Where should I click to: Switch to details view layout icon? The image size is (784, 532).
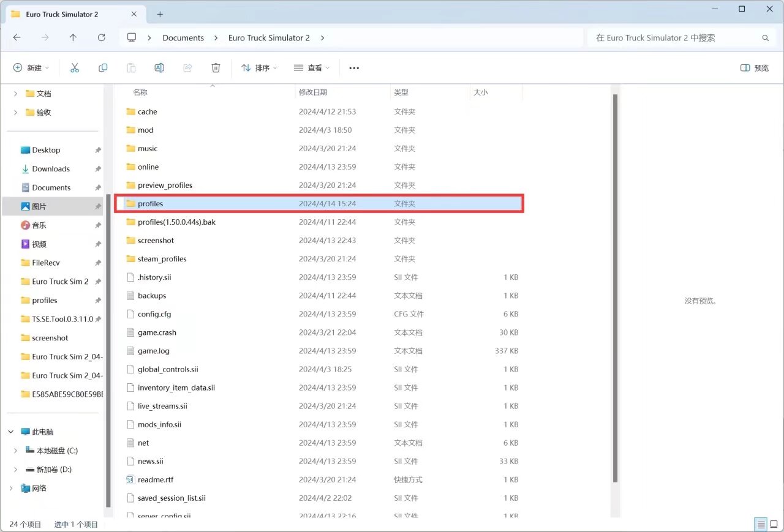761,525
